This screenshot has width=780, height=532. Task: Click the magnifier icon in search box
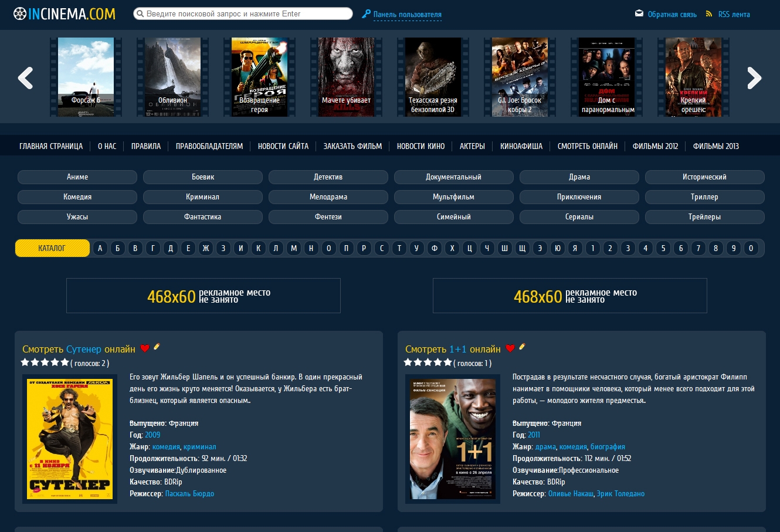coord(140,13)
